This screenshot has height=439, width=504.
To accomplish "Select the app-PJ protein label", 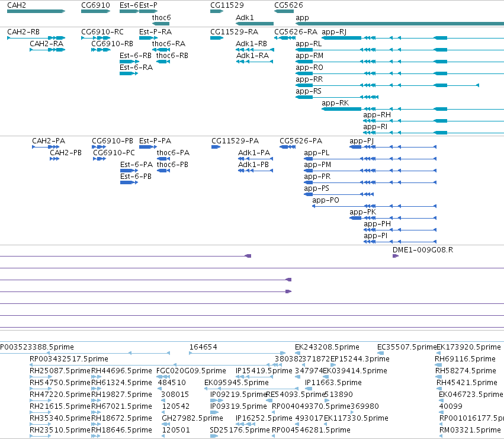I will (362, 141).
